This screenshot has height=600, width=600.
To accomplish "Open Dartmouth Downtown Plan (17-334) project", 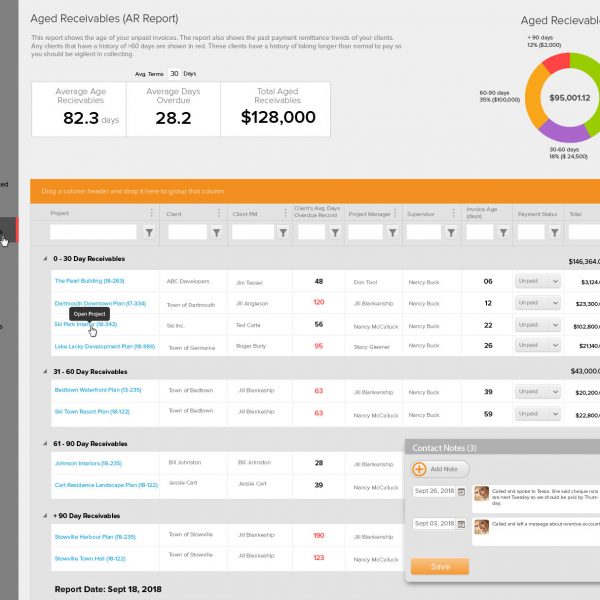I will pyautogui.click(x=100, y=303).
